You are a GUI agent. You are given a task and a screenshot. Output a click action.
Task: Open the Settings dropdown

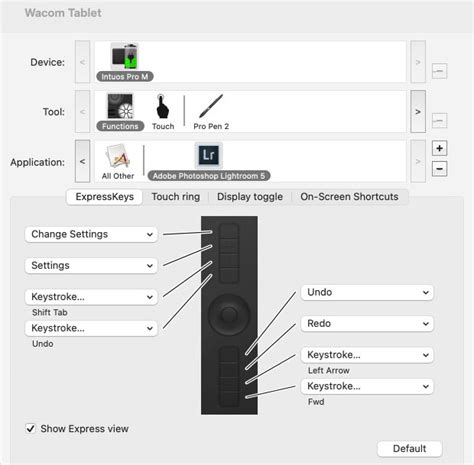pyautogui.click(x=91, y=266)
